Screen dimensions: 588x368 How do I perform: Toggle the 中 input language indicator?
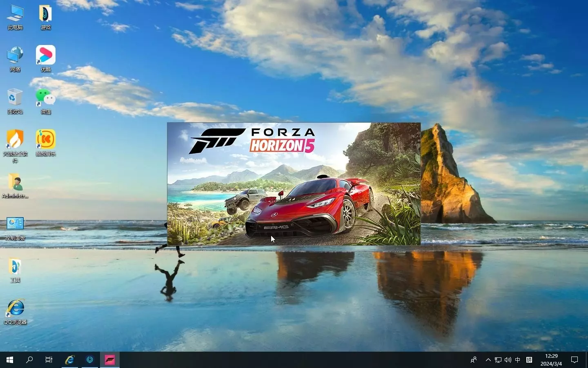(x=518, y=360)
